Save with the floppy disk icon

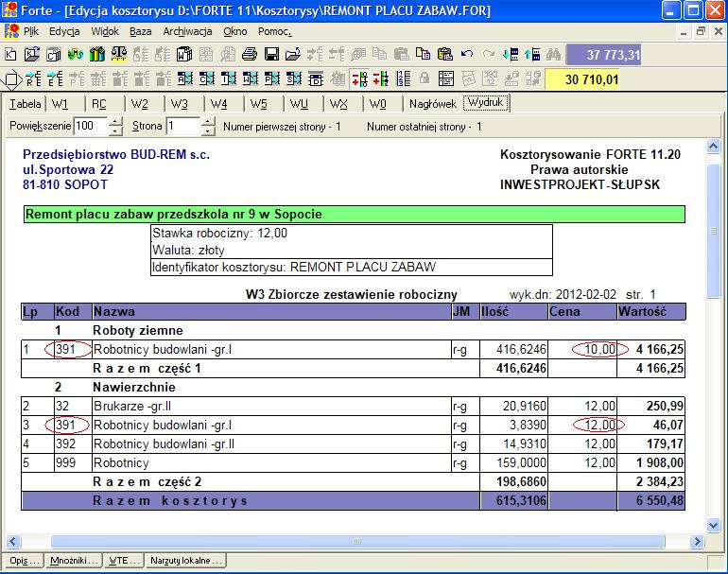(x=271, y=54)
